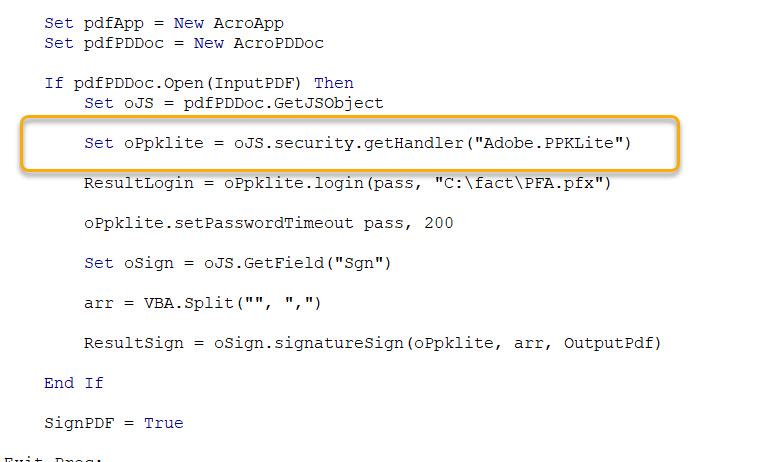Click the "Set oSign" statement

pos(124,263)
